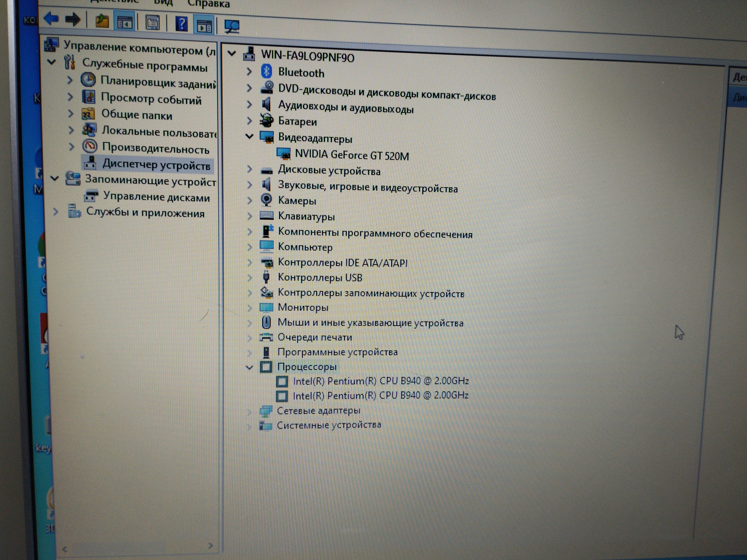Click the Scan for hardware changes monitor icon
Image resolution: width=747 pixels, height=560 pixels.
[232, 26]
